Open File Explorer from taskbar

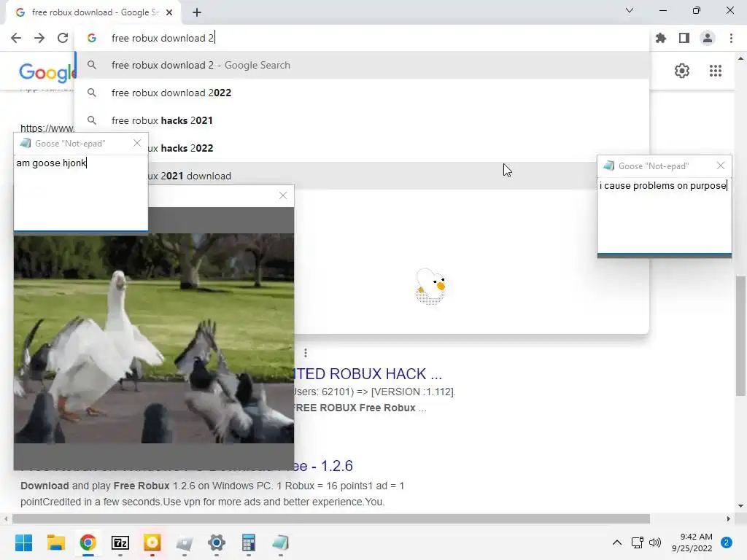pyautogui.click(x=55, y=542)
